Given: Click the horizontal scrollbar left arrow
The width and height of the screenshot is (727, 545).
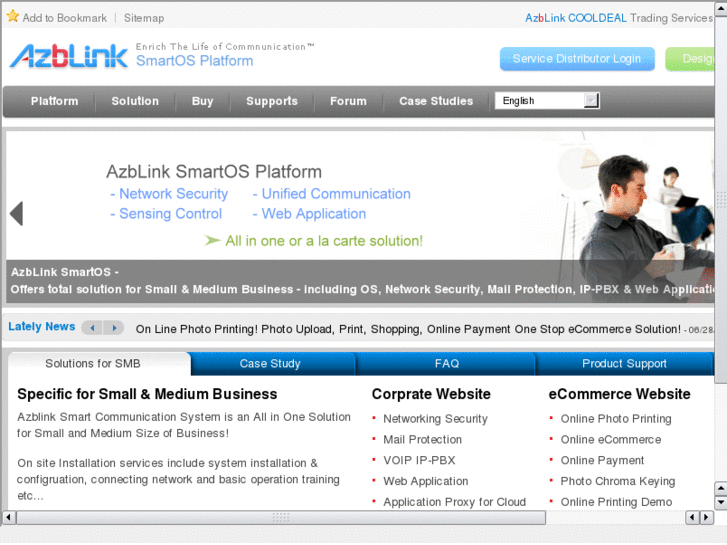Looking at the screenshot, I should (9, 517).
